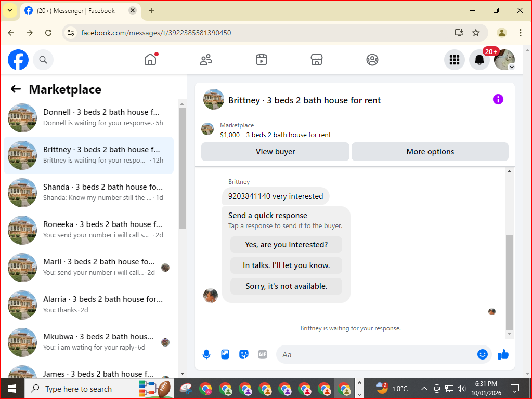Go back in the browser
Screen dimensions: 532x399
pyautogui.click(x=11, y=33)
